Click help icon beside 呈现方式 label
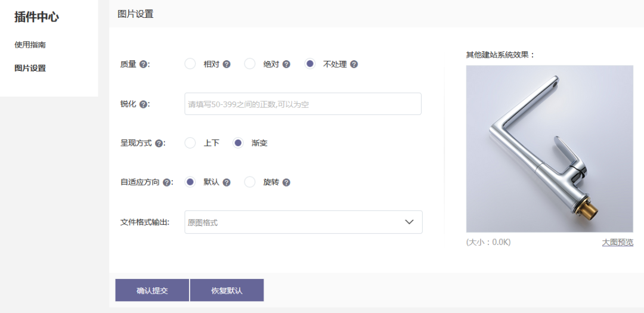 159,144
